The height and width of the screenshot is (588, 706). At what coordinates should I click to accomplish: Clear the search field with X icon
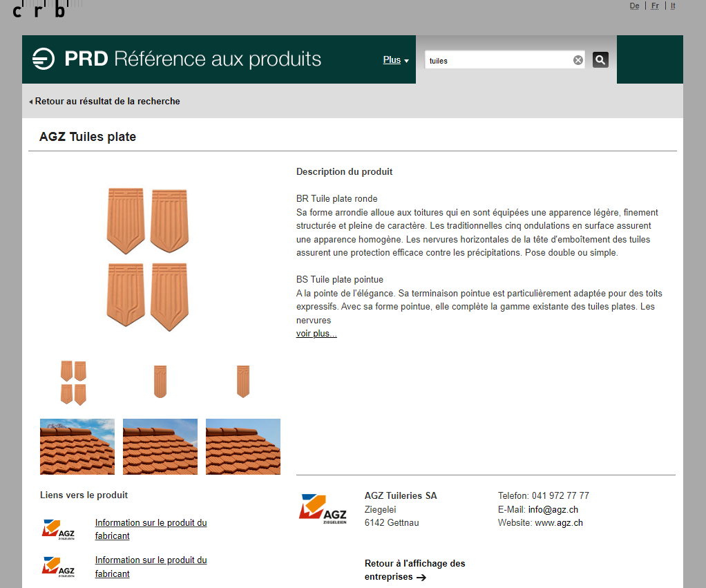[578, 60]
